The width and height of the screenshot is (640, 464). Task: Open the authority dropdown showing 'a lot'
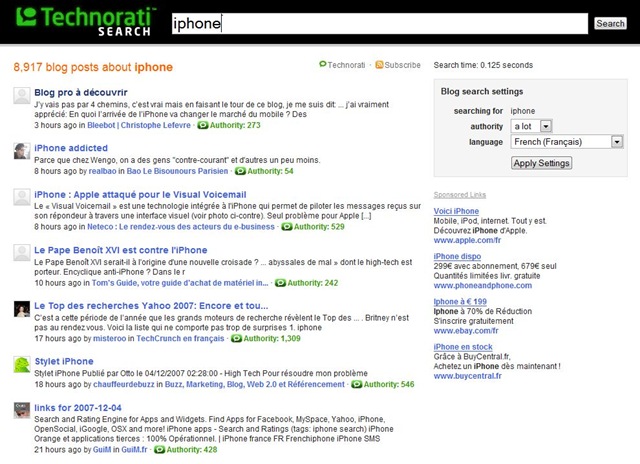point(531,126)
